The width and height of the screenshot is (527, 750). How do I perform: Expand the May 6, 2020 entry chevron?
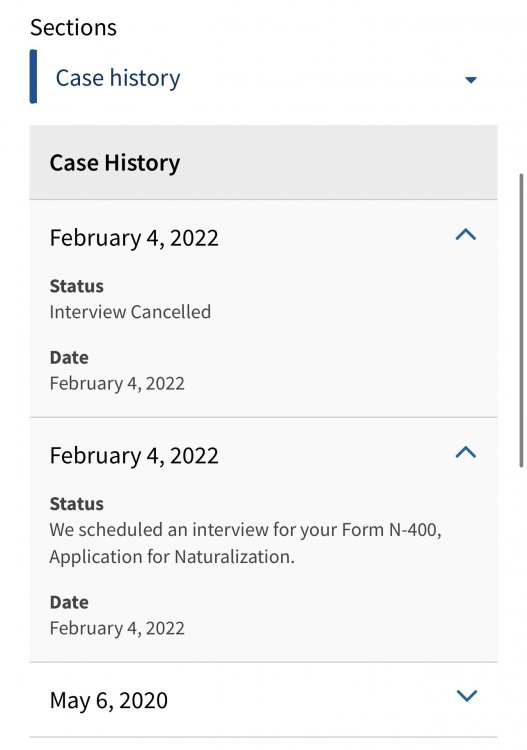(467, 696)
